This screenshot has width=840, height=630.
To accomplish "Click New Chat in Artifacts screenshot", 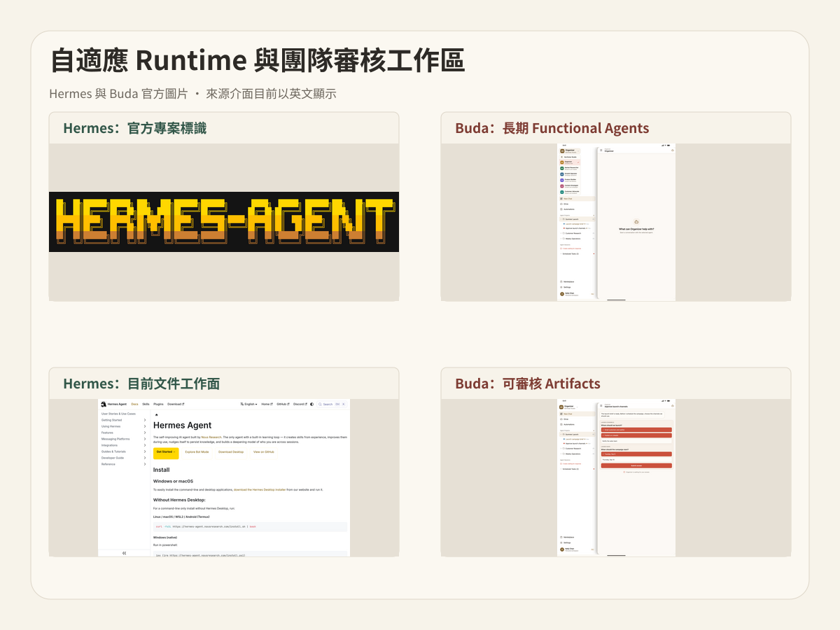I will click(577, 414).
